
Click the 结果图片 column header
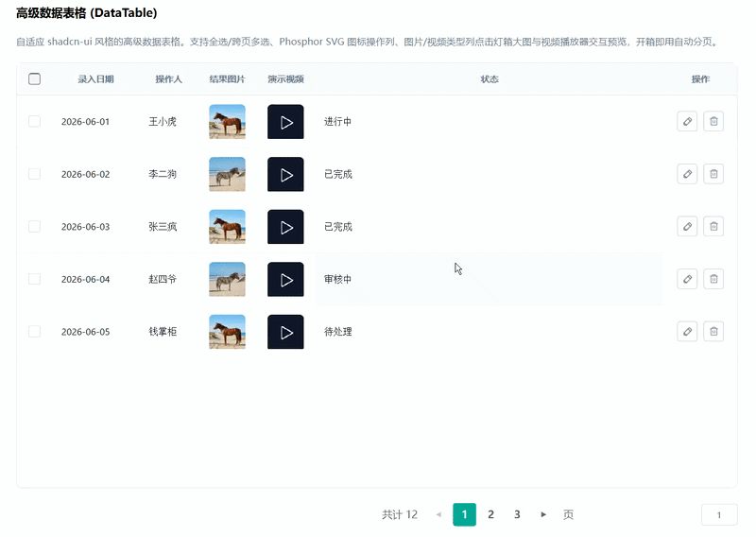pyautogui.click(x=227, y=79)
